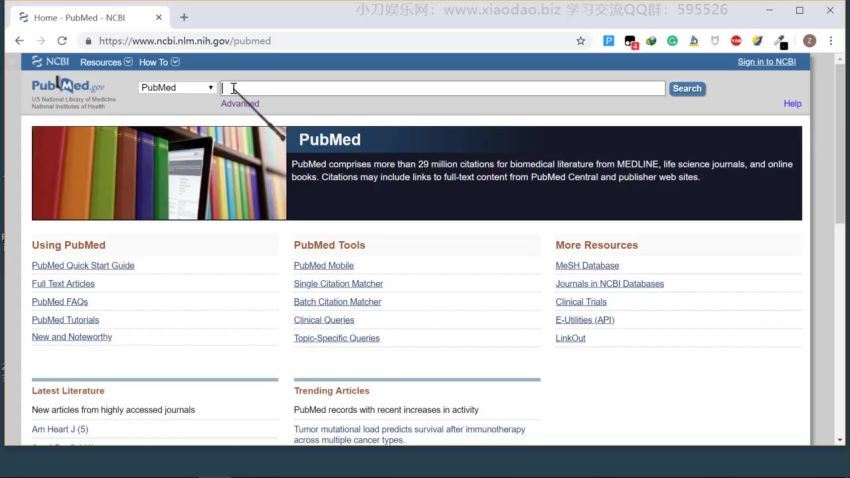
Task: Open PubMed FAQs
Action: click(x=60, y=302)
